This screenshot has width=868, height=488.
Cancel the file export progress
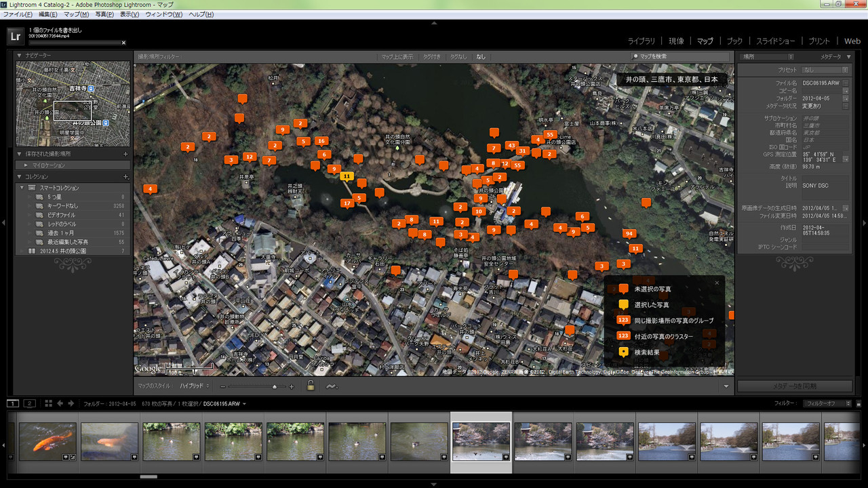[x=123, y=43]
